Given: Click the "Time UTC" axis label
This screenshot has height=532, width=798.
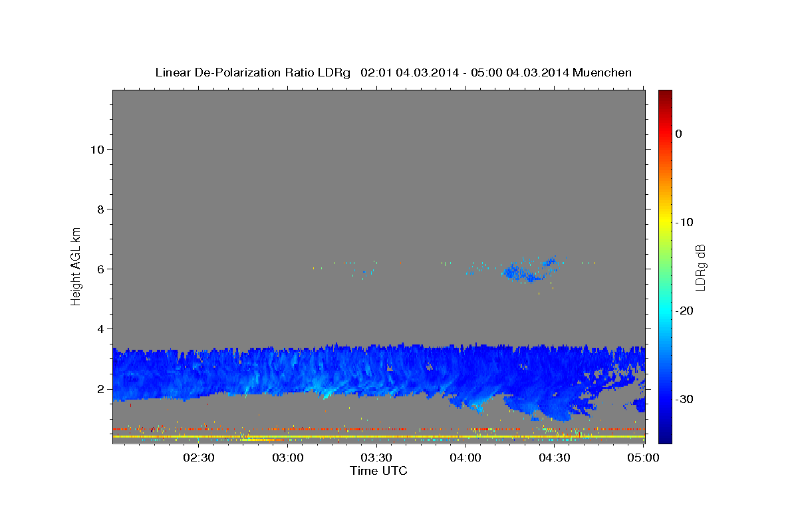Looking at the screenshot, I should point(378,471).
